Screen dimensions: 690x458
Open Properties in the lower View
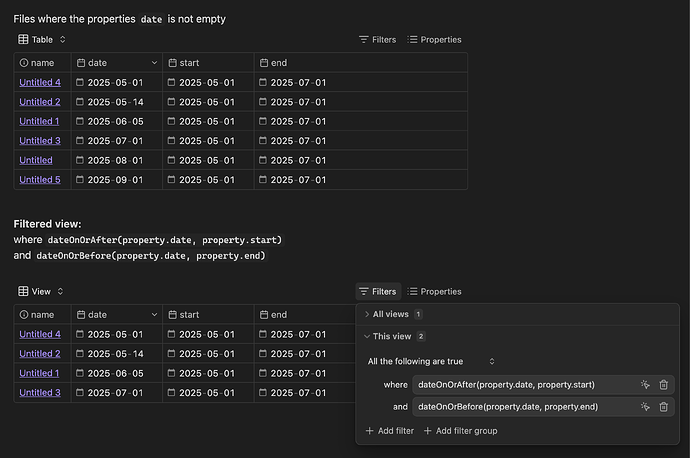pyautogui.click(x=434, y=291)
